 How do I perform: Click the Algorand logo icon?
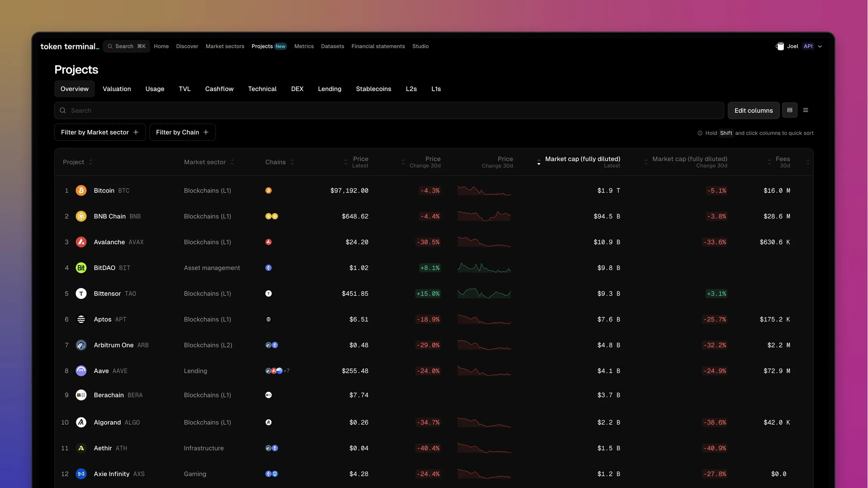81,422
